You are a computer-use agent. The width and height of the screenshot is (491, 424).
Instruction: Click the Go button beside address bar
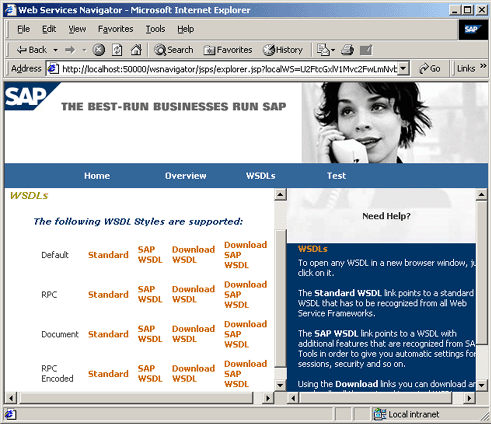430,69
